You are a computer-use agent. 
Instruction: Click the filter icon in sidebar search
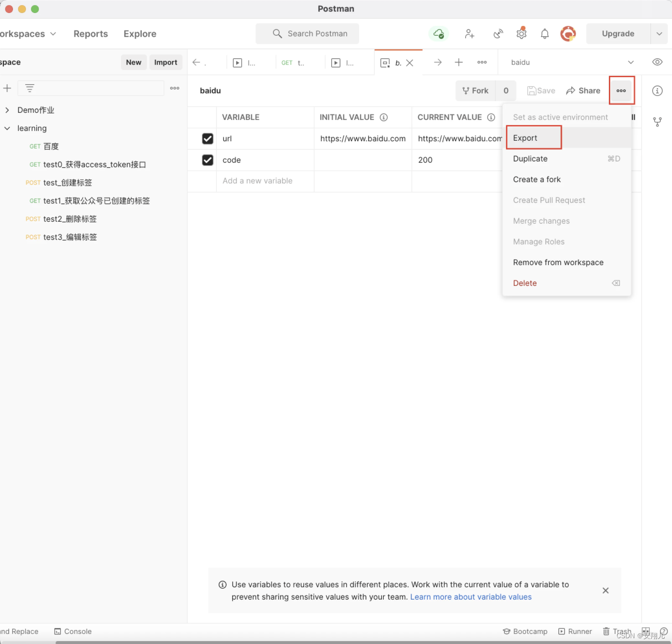pyautogui.click(x=29, y=88)
